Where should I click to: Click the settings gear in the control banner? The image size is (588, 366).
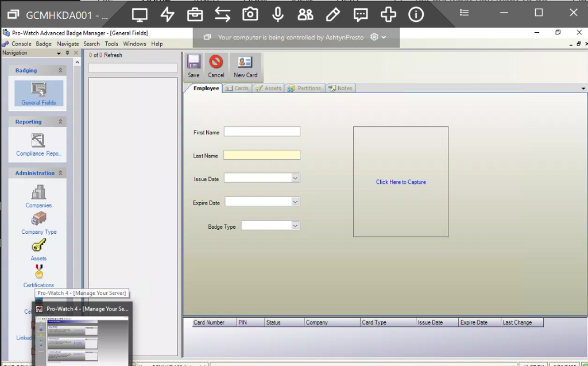click(374, 37)
